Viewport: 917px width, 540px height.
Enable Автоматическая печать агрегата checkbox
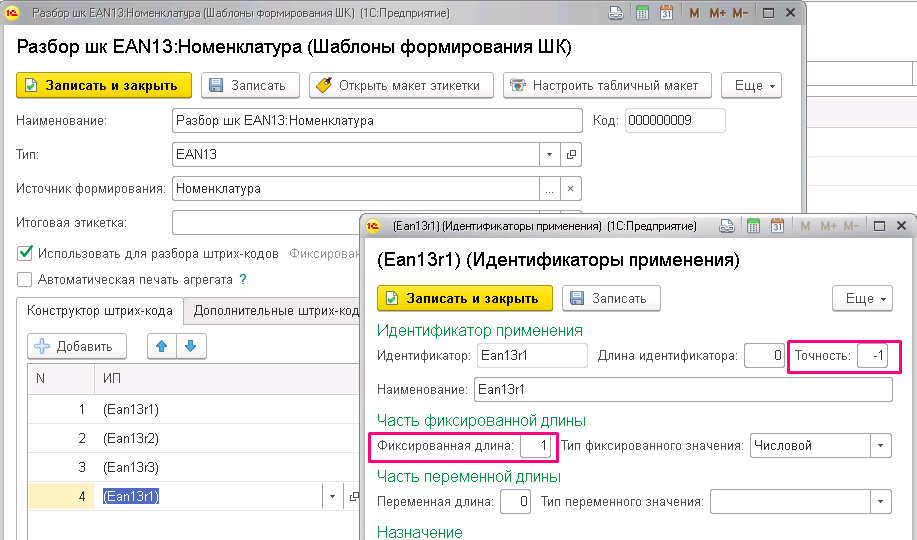click(x=25, y=280)
